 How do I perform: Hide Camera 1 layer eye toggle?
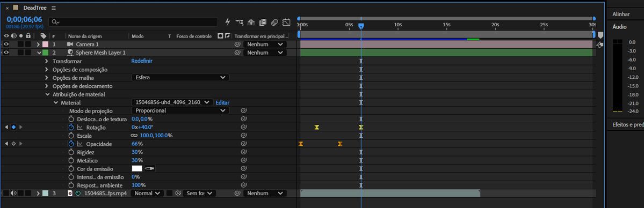(x=6, y=44)
